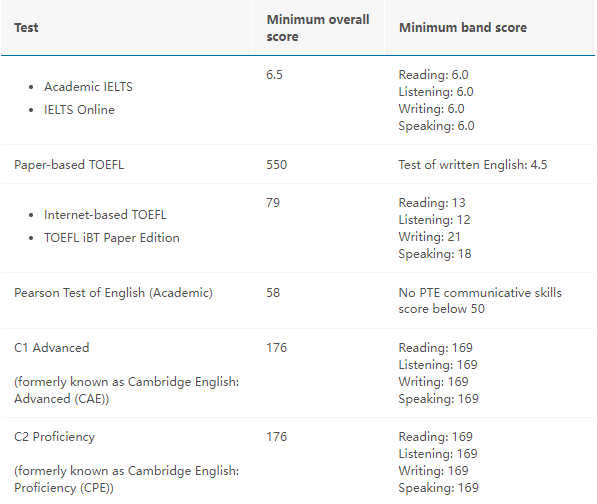Click the Test column header
The image size is (597, 504).
26,28
